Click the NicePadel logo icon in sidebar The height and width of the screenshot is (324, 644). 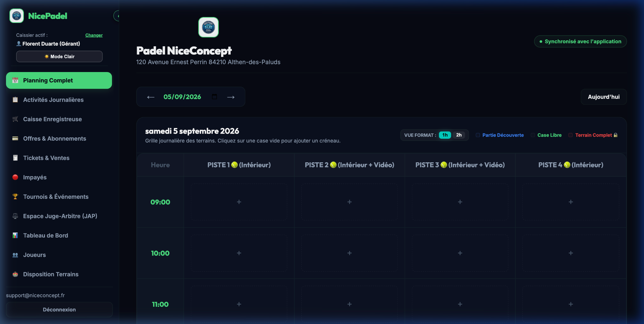pos(17,16)
